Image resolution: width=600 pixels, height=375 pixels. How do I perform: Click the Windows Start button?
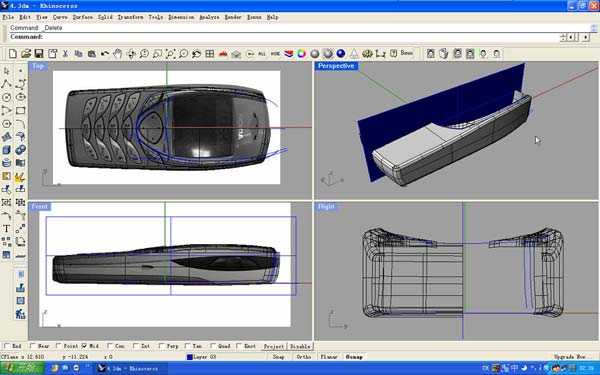tap(22, 368)
